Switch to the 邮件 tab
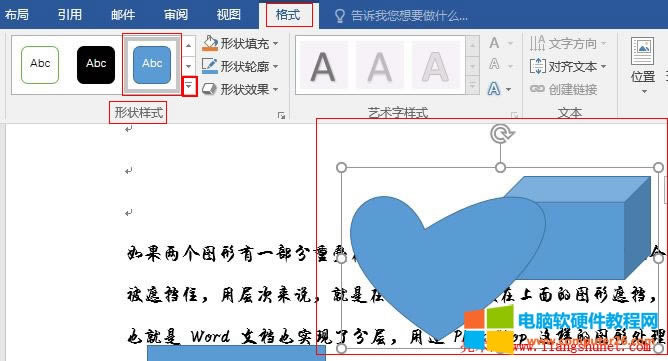 pos(123,14)
